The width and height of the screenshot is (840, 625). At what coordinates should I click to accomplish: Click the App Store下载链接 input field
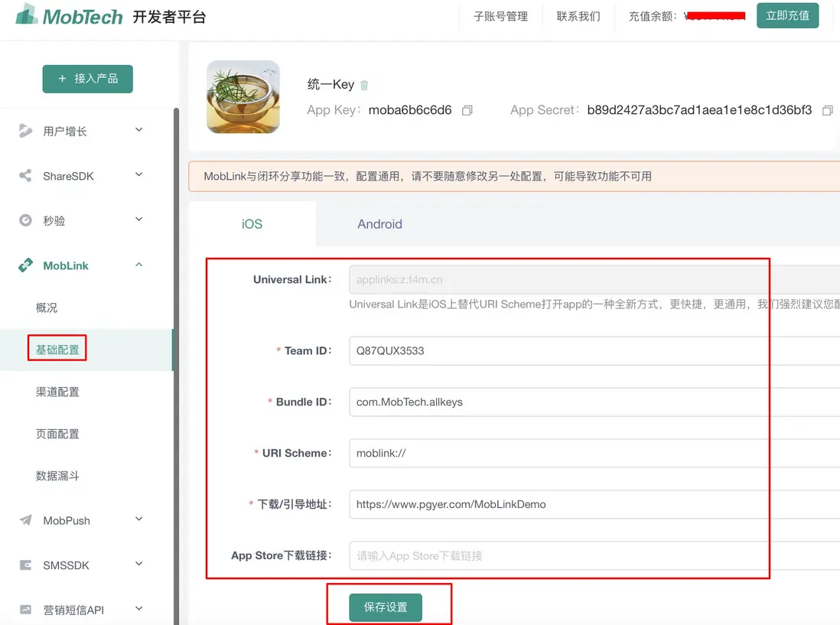click(x=594, y=556)
